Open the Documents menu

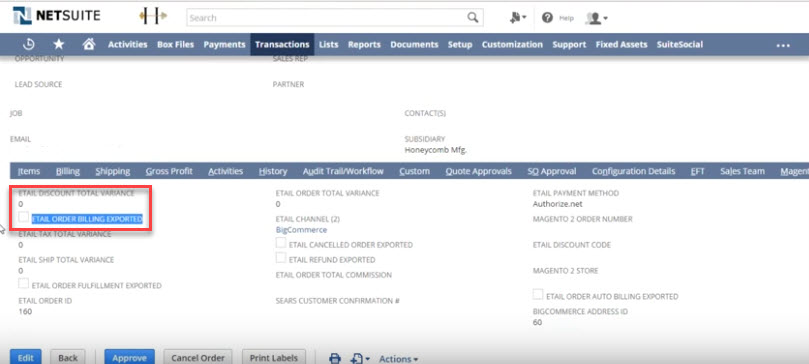pyautogui.click(x=414, y=45)
